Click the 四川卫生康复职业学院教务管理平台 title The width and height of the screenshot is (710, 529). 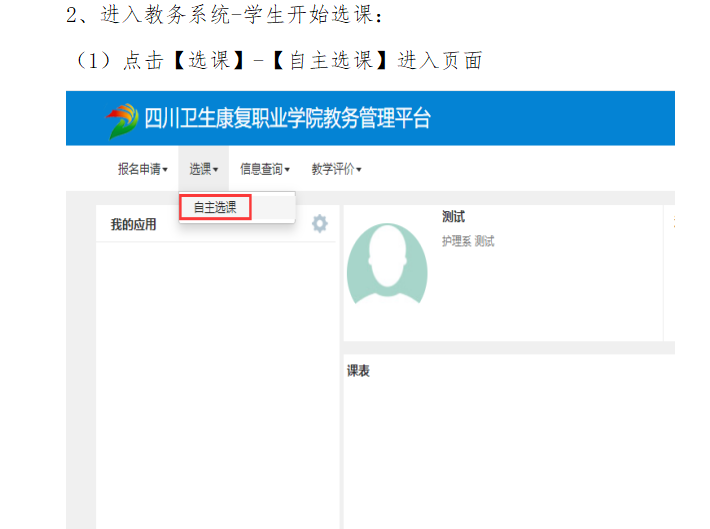(x=288, y=119)
